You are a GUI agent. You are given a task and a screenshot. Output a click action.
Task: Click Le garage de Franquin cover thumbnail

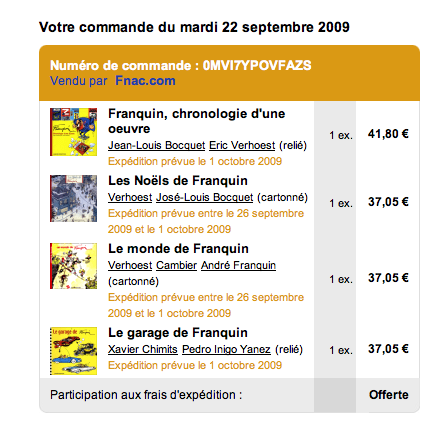click(73, 351)
